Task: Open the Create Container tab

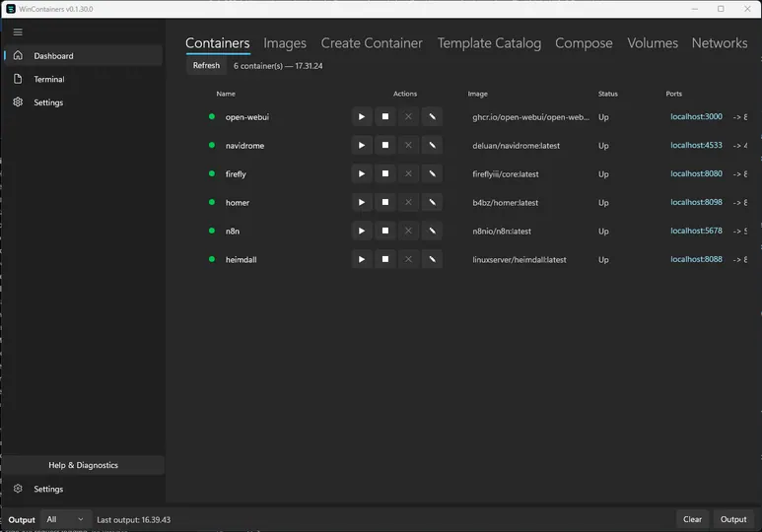Action: point(372,43)
